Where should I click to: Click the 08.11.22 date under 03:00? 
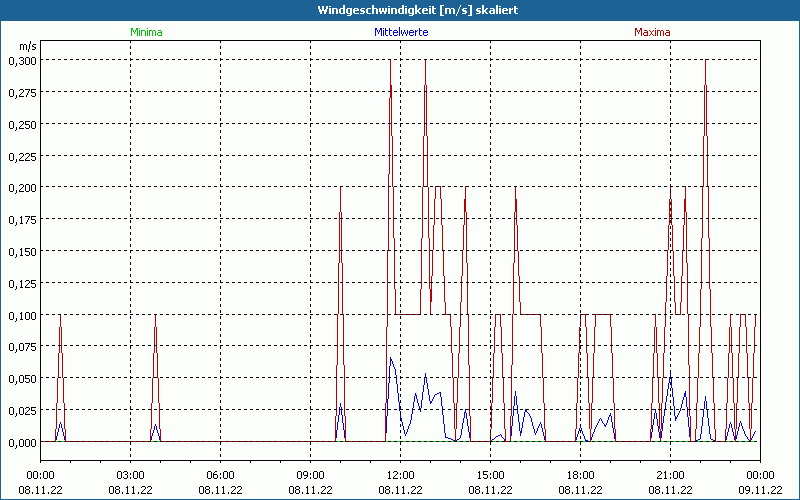pos(130,490)
